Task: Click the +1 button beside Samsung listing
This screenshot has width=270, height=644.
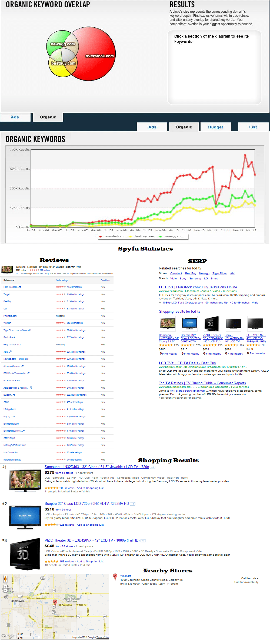Action: 153,467
